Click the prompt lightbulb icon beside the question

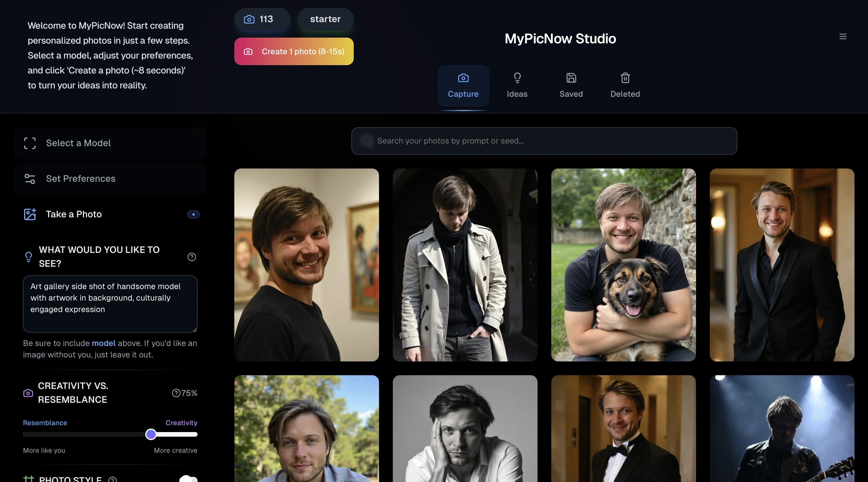click(x=29, y=257)
